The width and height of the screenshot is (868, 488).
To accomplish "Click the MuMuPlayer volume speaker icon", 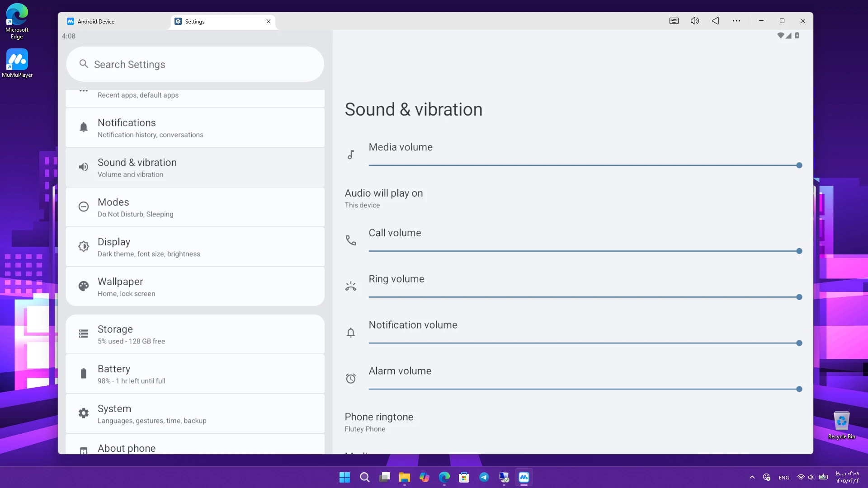I will tap(695, 21).
